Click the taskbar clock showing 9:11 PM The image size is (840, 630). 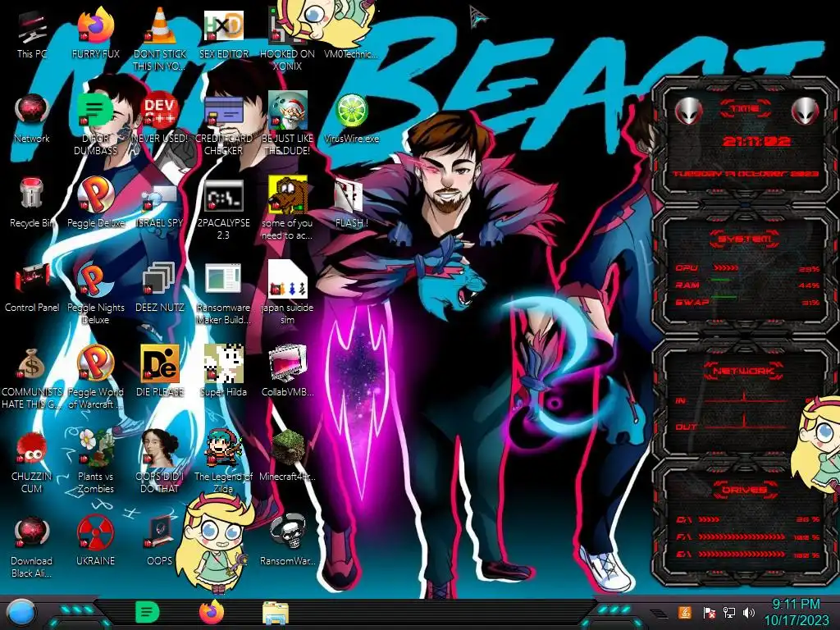coord(796,612)
